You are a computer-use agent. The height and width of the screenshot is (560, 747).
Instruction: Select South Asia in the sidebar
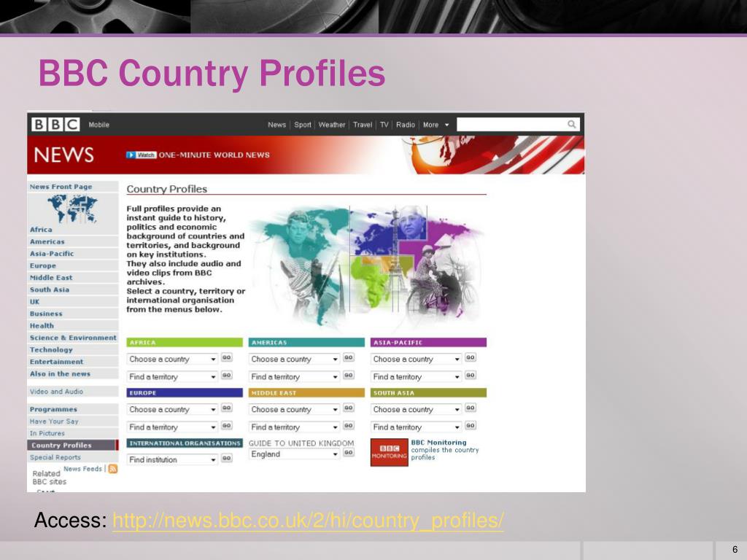73,289
